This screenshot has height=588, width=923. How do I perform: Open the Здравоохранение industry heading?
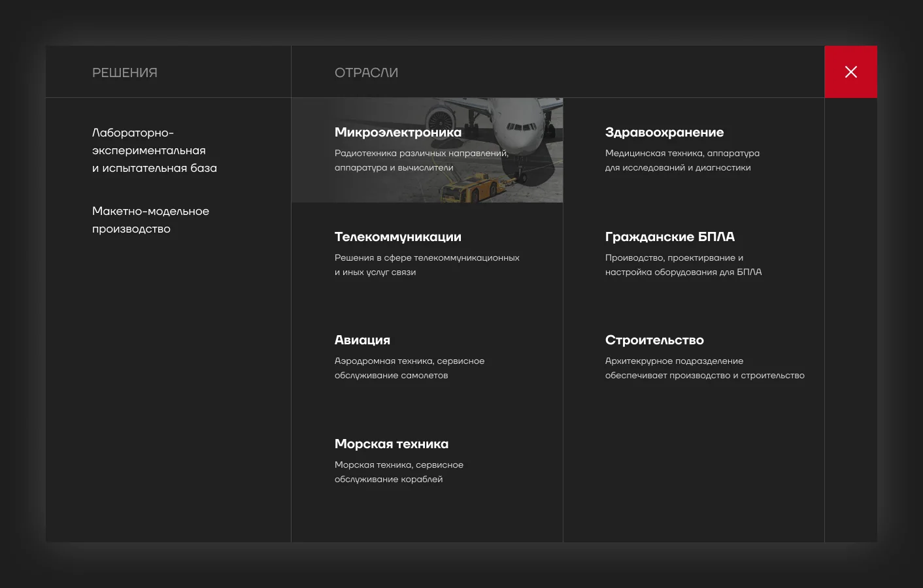click(664, 133)
